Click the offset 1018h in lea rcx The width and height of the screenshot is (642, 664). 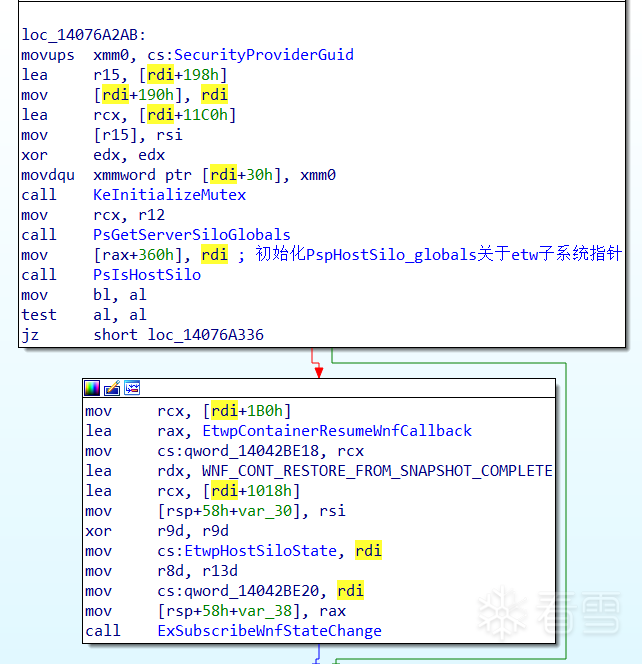pyautogui.click(x=269, y=491)
